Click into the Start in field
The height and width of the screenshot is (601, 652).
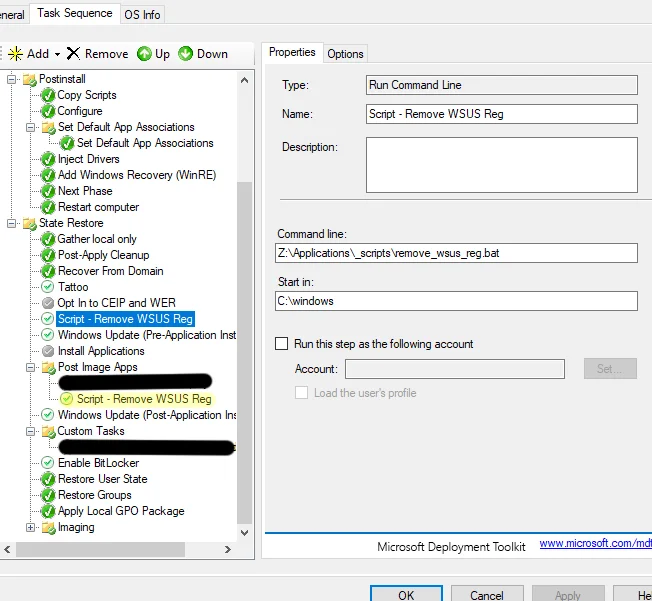click(456, 301)
